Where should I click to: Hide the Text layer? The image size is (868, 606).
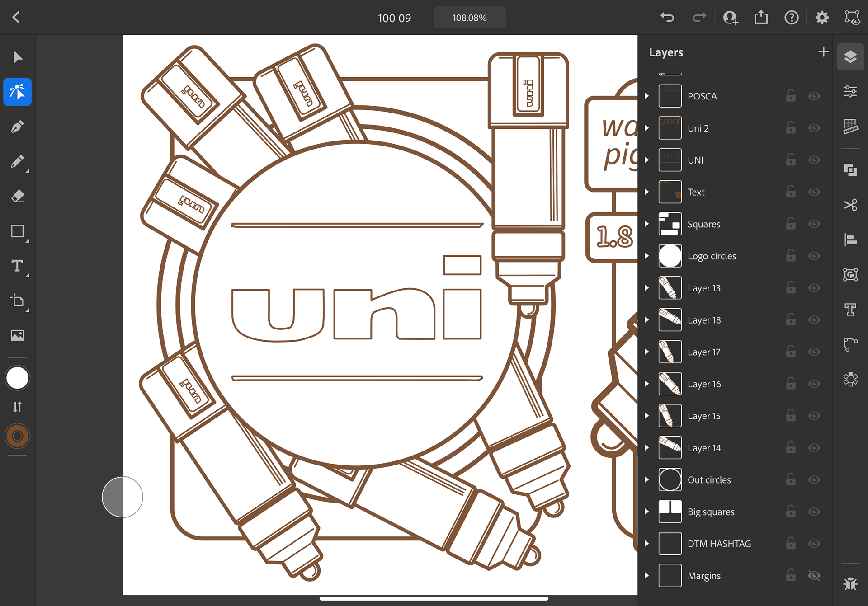[814, 192]
